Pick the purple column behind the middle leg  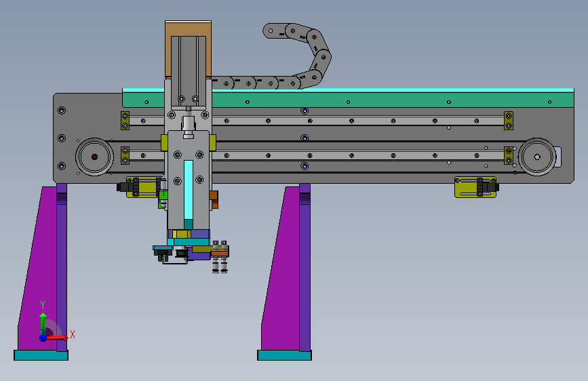click(x=305, y=267)
